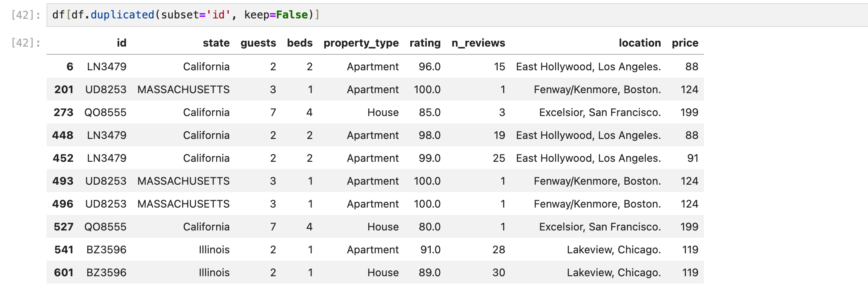The image size is (868, 295).
Task: Select row index 452
Action: (x=63, y=158)
